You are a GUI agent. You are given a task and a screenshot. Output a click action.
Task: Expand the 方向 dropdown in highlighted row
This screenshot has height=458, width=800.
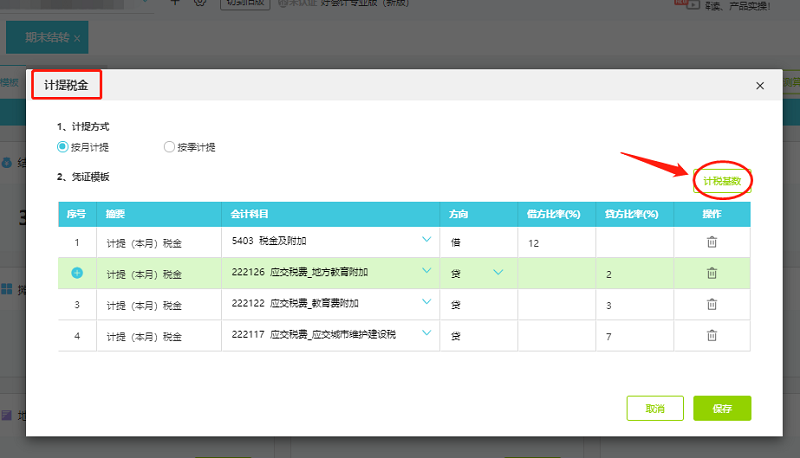click(x=498, y=272)
